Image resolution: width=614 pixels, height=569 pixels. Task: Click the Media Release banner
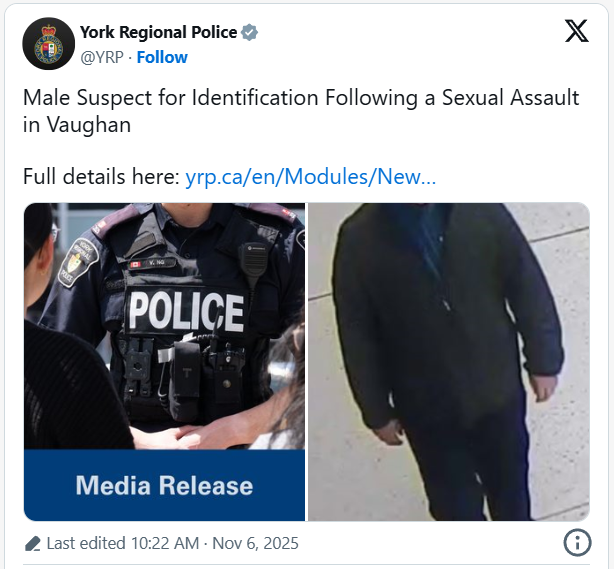[164, 485]
